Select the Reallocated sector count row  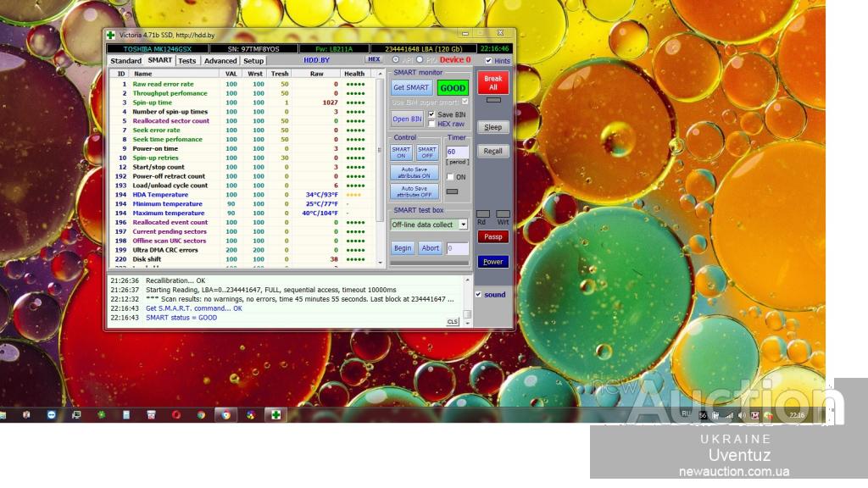(242, 120)
